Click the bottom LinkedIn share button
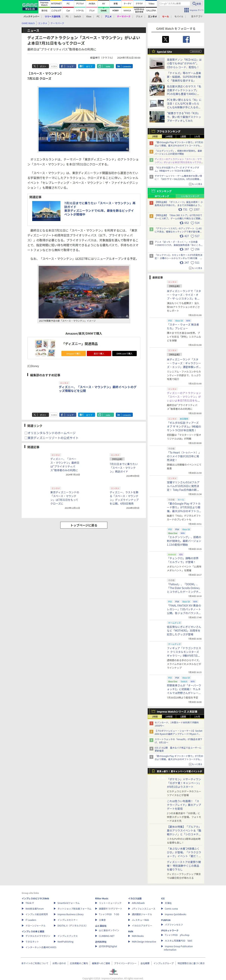Screen dimensions: 226x980 124,415
